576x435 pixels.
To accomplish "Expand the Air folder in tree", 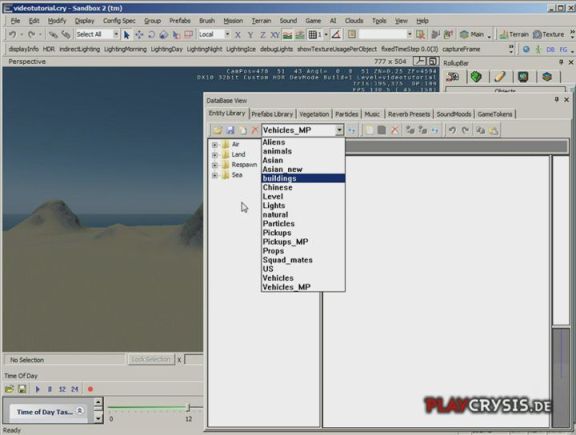I will point(215,145).
